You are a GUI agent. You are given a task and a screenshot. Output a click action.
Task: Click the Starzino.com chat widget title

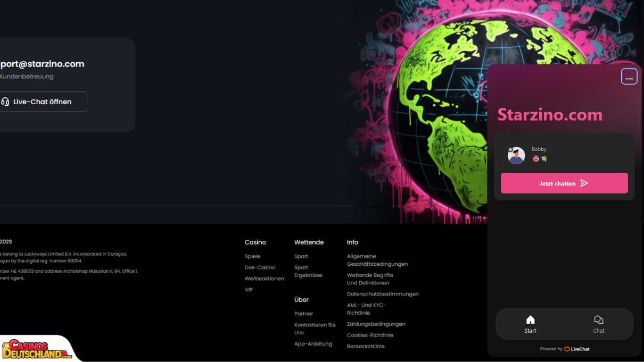(550, 115)
